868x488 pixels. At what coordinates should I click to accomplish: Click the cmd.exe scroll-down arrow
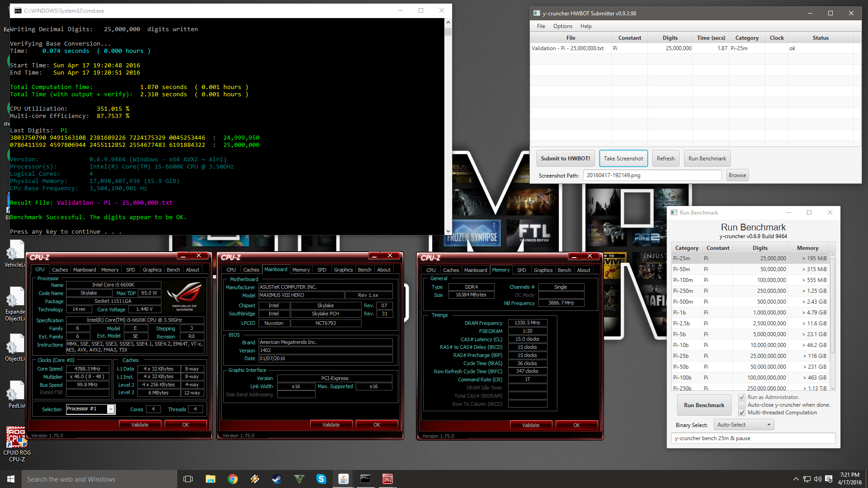click(x=448, y=231)
